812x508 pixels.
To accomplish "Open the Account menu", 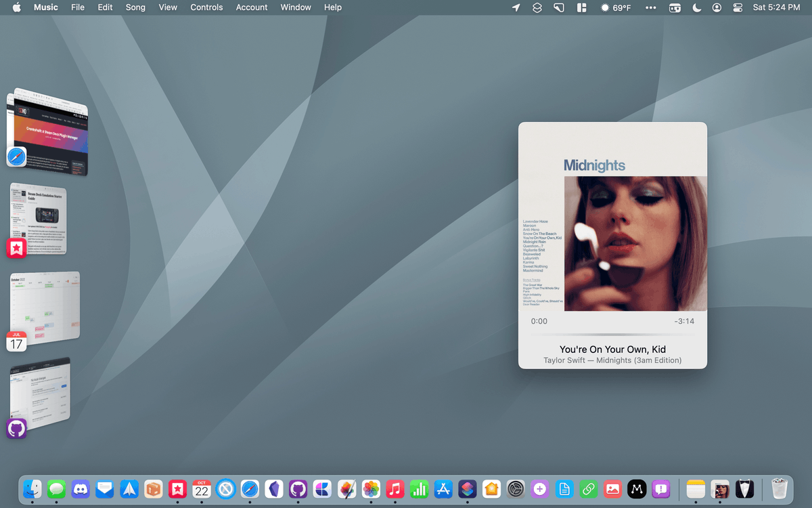I will 252,7.
